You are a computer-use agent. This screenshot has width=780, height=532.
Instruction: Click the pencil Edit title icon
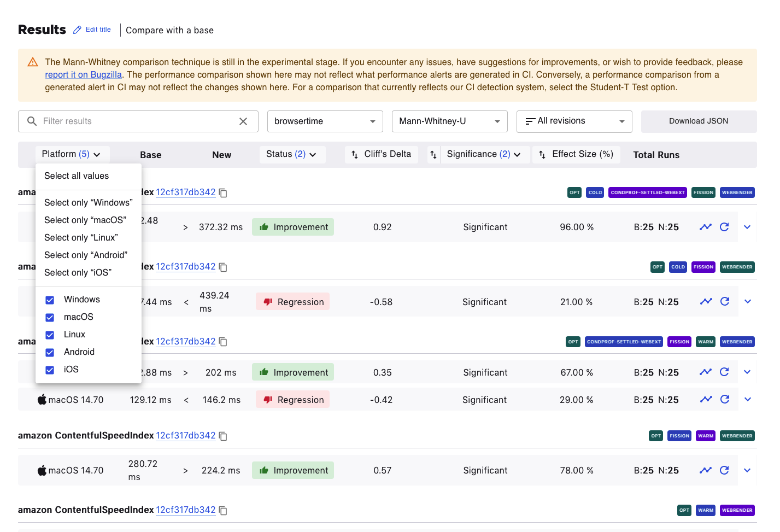(78, 30)
